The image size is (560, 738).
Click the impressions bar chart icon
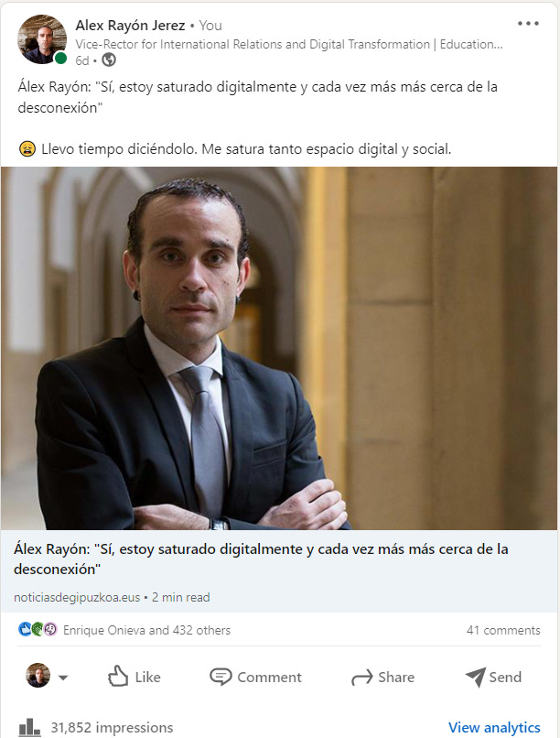(x=29, y=728)
